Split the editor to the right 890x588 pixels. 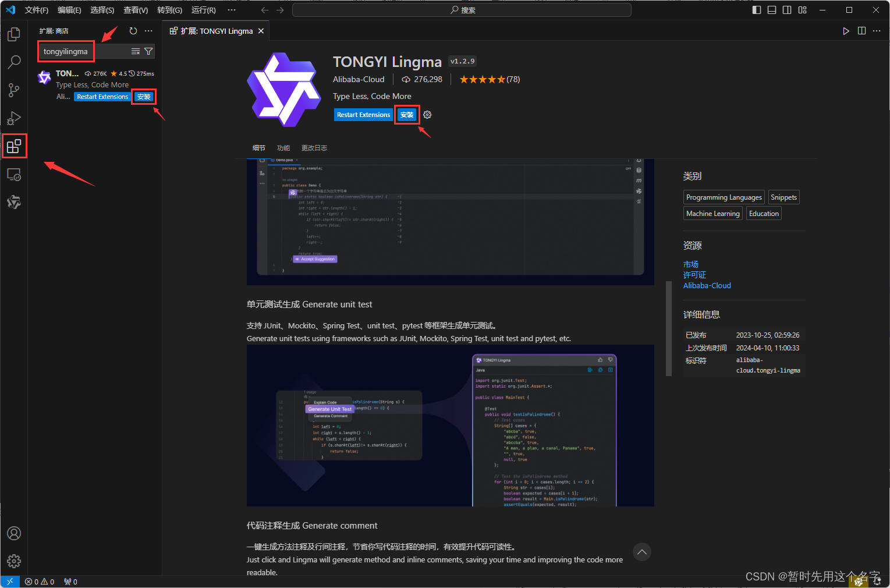861,31
